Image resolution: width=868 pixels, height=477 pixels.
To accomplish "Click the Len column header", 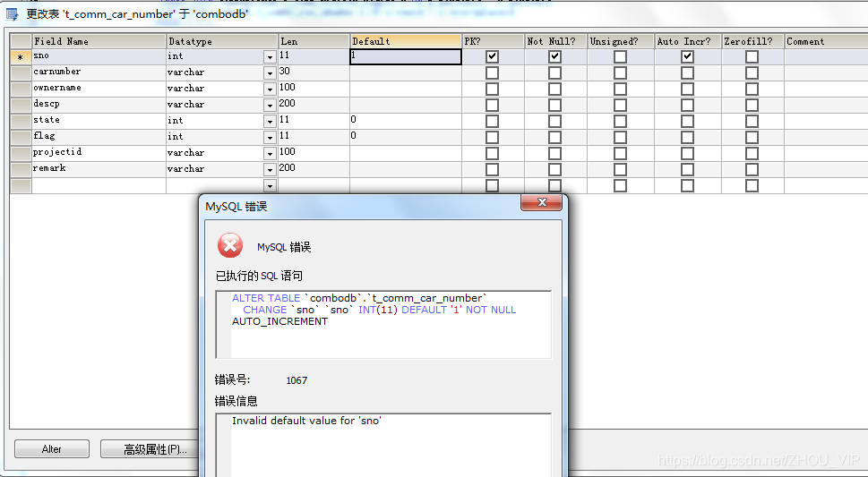I will (x=314, y=41).
